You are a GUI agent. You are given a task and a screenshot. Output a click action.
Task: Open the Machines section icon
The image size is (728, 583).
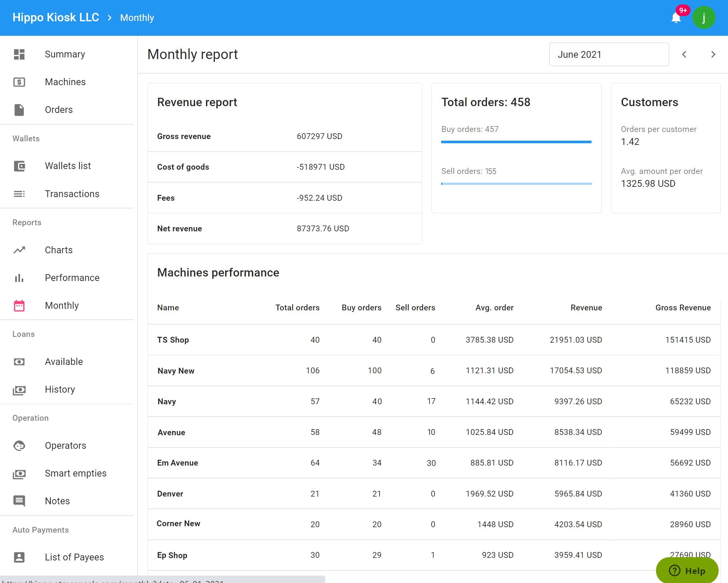click(x=19, y=82)
